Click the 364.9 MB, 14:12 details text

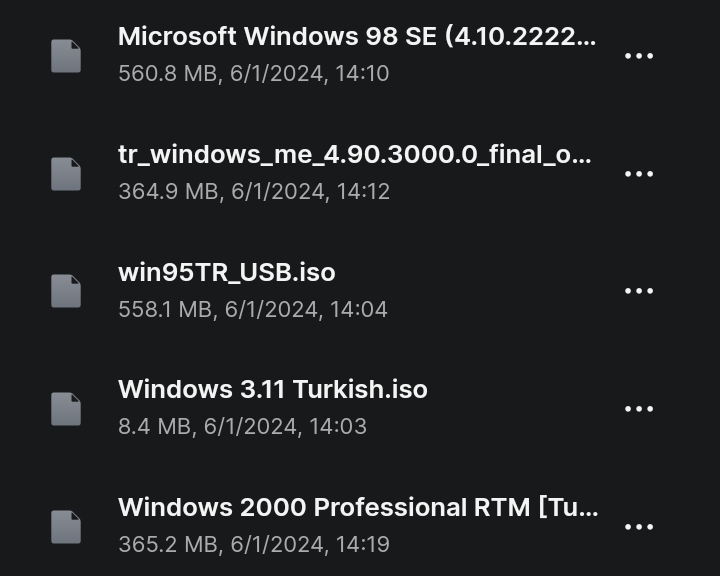pyautogui.click(x=254, y=192)
